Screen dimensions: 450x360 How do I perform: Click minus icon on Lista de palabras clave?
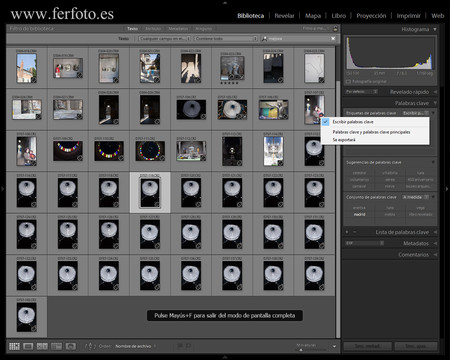point(354,232)
